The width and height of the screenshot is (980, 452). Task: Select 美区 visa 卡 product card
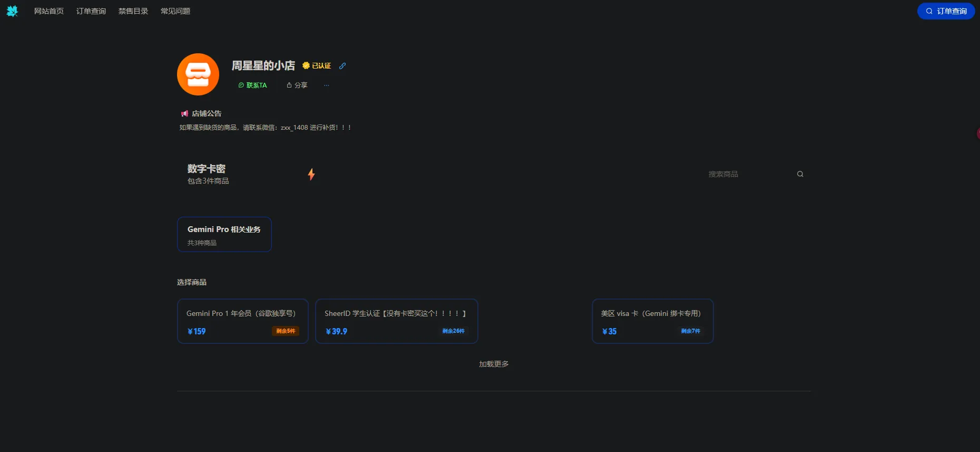click(x=653, y=321)
